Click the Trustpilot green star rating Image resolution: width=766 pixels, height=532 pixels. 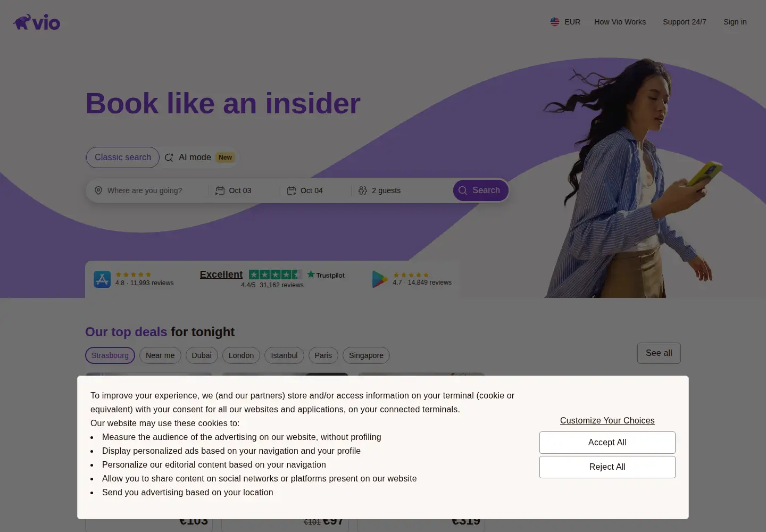tap(275, 275)
